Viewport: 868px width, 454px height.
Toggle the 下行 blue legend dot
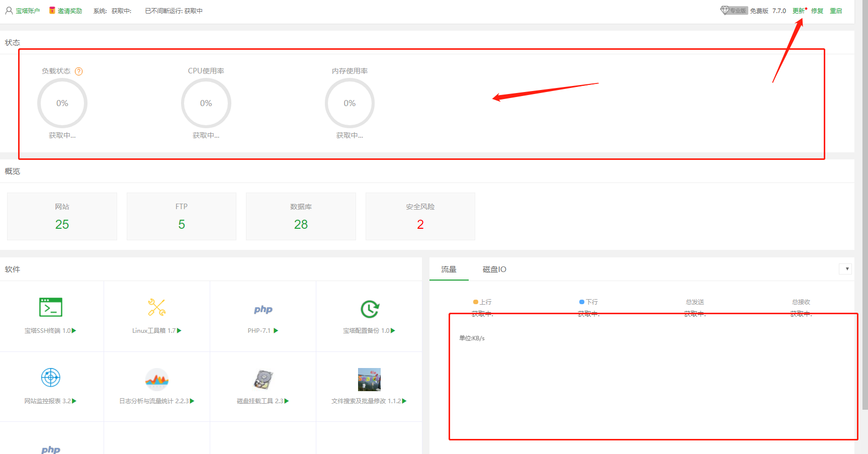(x=581, y=302)
